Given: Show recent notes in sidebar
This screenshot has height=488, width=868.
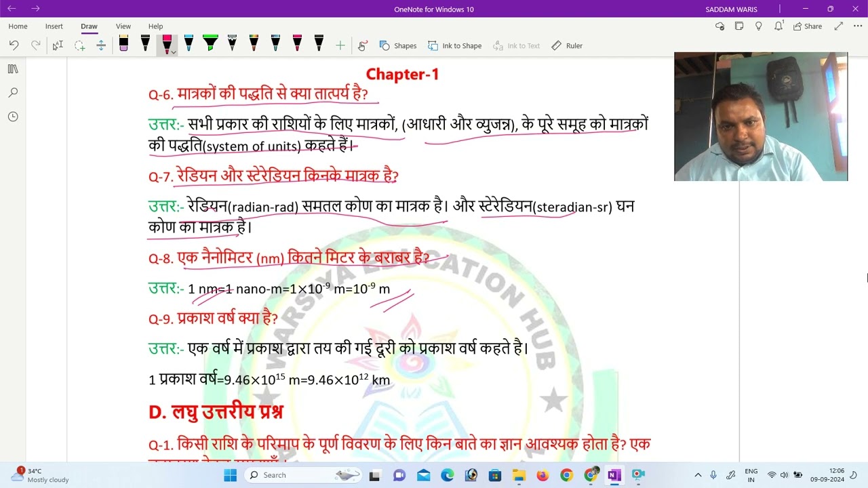Looking at the screenshot, I should [13, 117].
